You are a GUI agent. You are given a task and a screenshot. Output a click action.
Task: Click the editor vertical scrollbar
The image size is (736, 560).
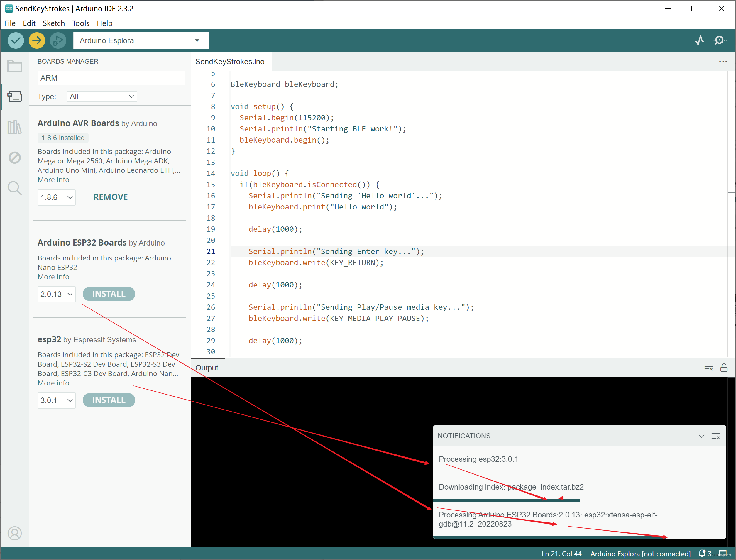(731, 214)
